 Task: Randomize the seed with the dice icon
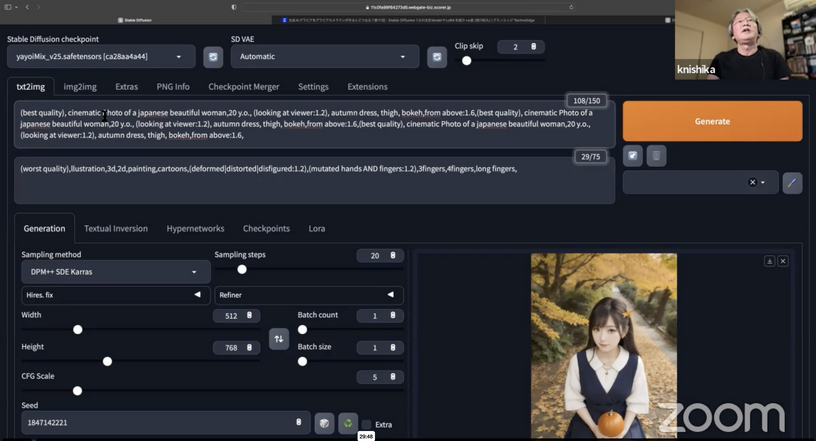324,423
